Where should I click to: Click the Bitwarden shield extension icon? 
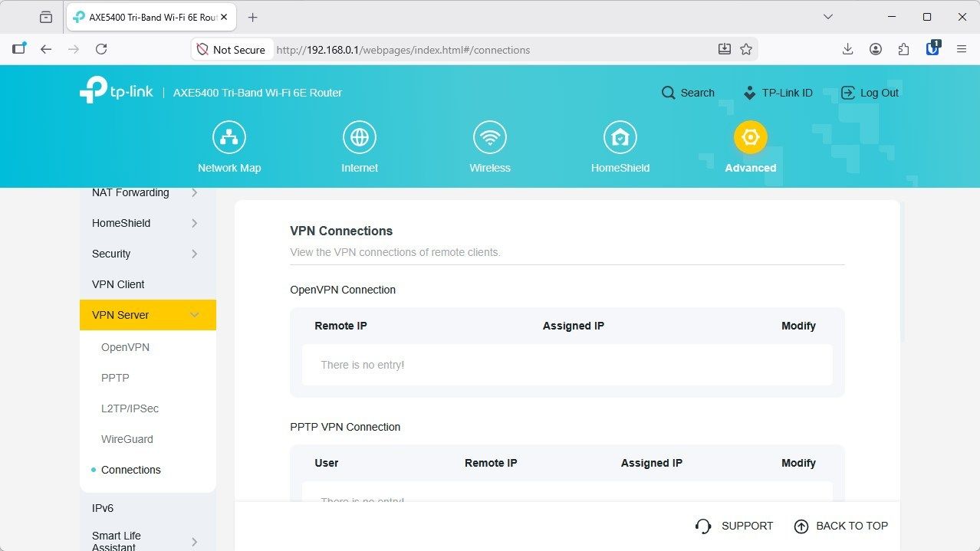(932, 48)
